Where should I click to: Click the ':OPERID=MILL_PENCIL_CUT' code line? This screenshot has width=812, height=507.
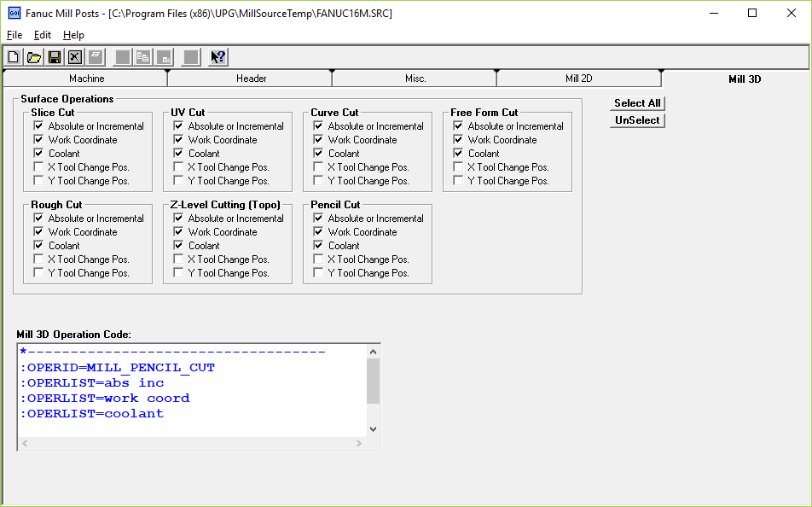click(x=117, y=368)
